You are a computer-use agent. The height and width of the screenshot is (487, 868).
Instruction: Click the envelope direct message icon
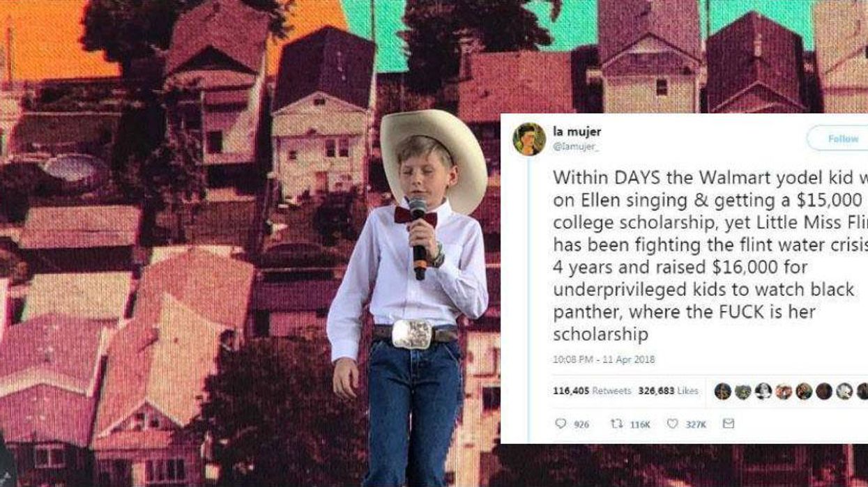(x=728, y=424)
